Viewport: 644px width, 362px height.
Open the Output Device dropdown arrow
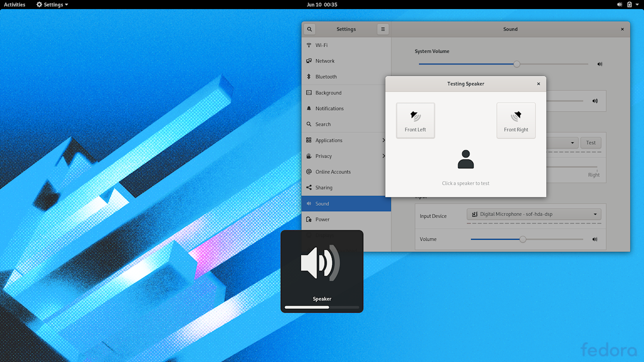tap(573, 143)
